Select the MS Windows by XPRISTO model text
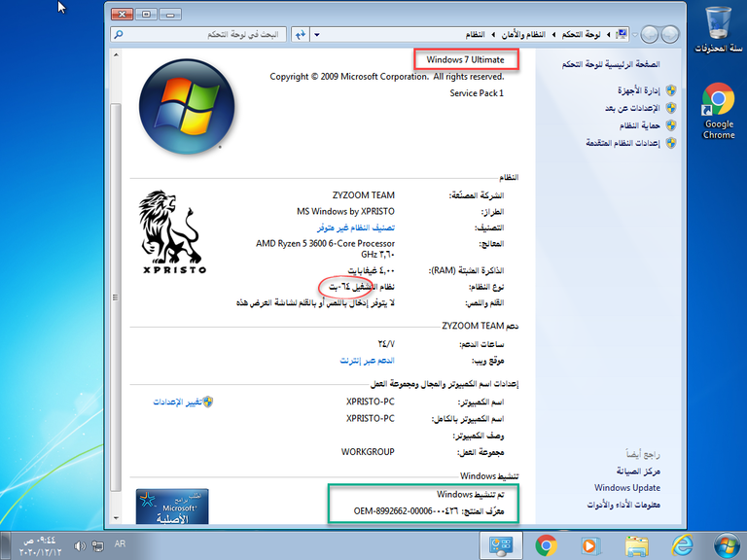The width and height of the screenshot is (747, 560). (x=346, y=211)
